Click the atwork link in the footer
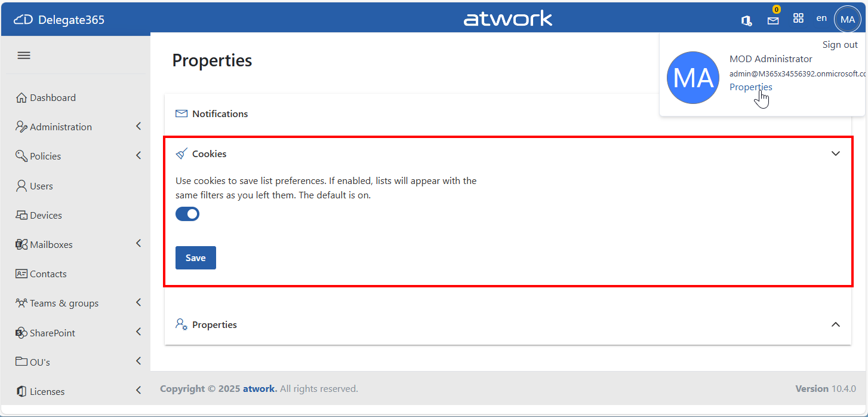This screenshot has width=868, height=417. click(260, 388)
